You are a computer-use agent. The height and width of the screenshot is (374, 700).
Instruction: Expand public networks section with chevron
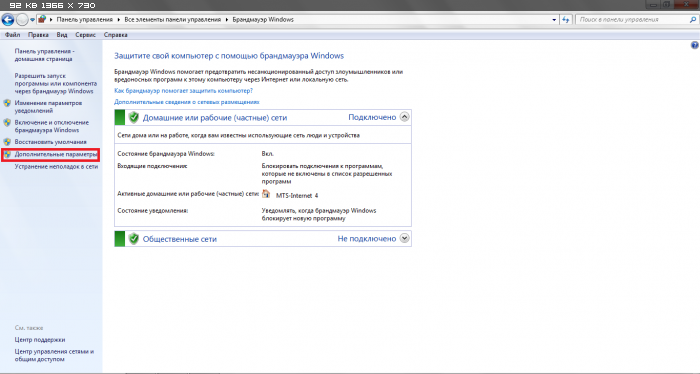(404, 238)
